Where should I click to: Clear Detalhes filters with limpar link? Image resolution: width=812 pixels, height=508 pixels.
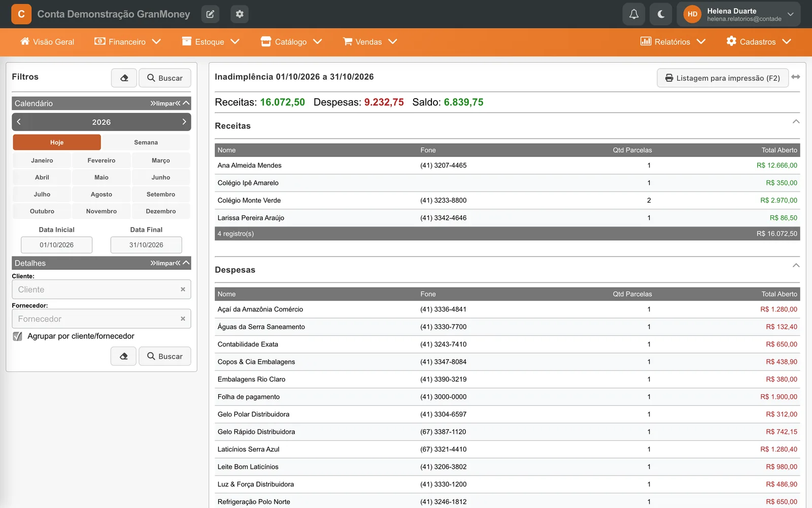coord(165,263)
